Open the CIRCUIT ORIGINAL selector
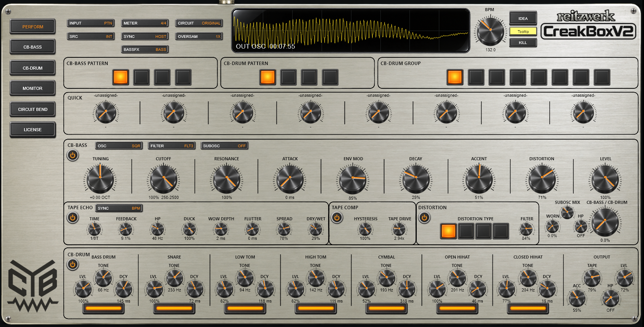Image resolution: width=644 pixels, height=327 pixels. click(199, 23)
